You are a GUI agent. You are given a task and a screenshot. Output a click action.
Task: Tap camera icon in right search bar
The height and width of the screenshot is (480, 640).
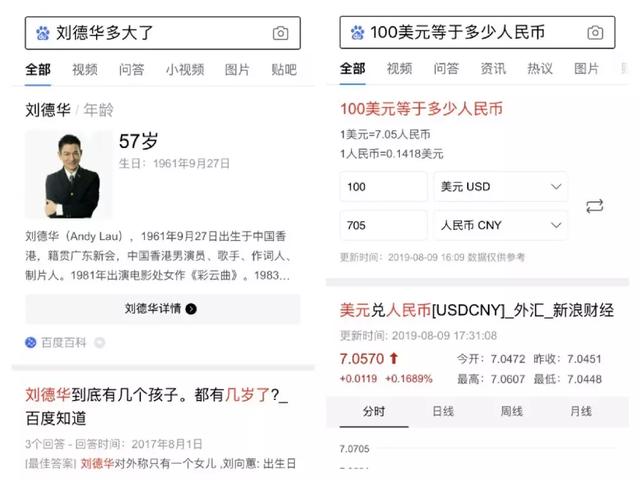(x=595, y=32)
